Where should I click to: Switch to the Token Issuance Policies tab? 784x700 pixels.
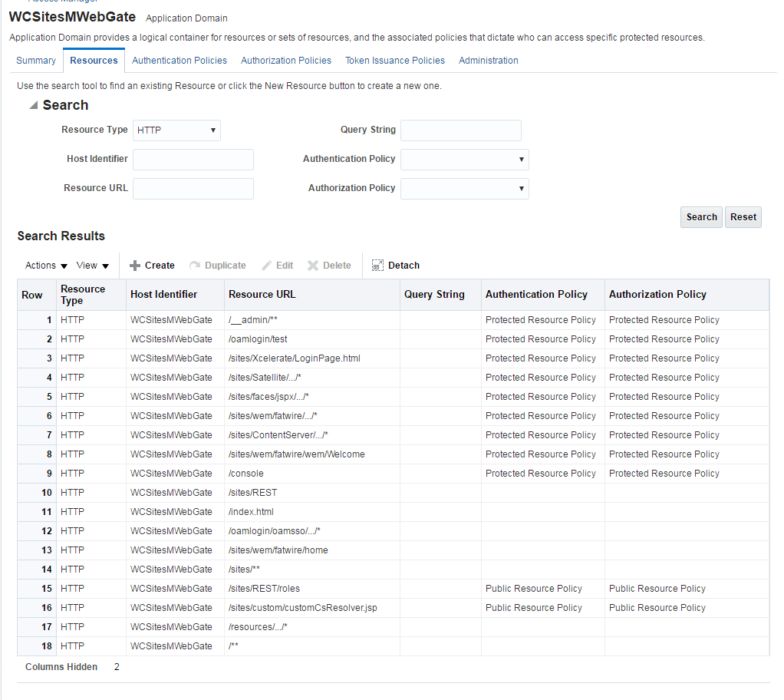(x=395, y=61)
